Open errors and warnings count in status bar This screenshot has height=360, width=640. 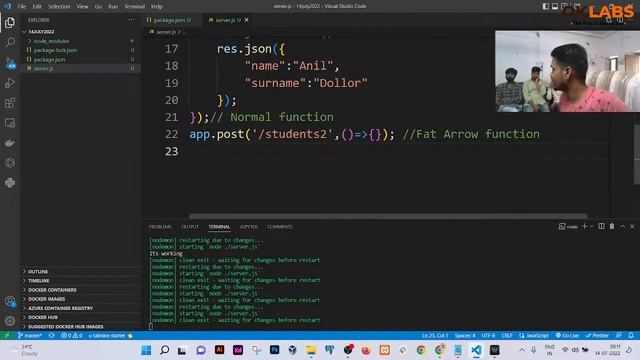(71, 336)
